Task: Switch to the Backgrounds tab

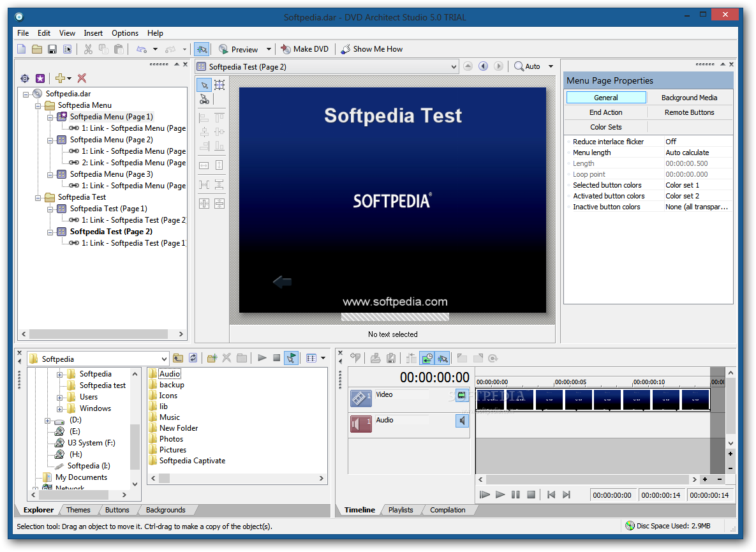Action: 165,510
